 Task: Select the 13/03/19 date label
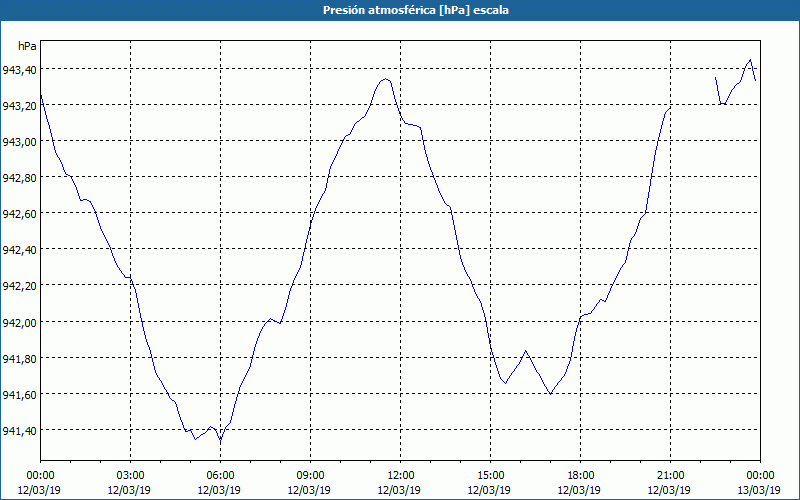(760, 490)
